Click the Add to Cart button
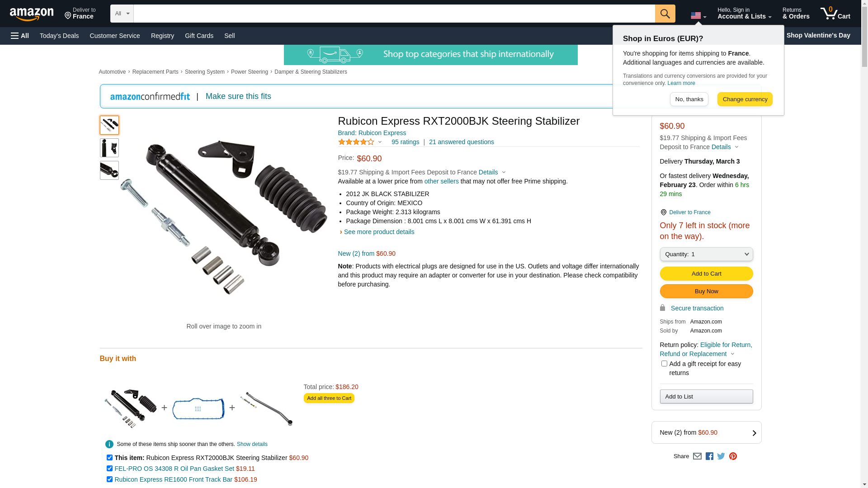868x488 pixels. click(x=706, y=274)
